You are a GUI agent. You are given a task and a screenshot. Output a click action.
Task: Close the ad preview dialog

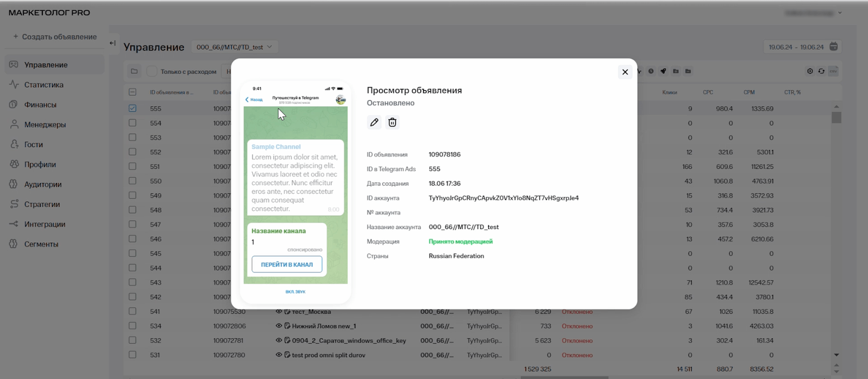click(x=625, y=72)
